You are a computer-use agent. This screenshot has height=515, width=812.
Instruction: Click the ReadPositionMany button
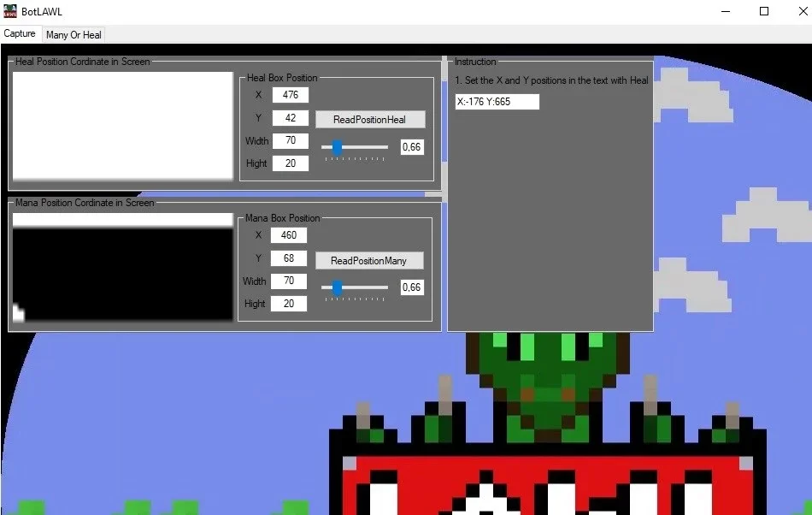coord(369,261)
